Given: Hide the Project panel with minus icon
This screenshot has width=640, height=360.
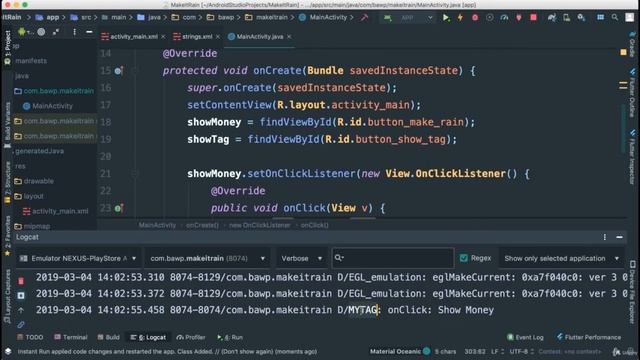Looking at the screenshot, I should pyautogui.click(x=89, y=32).
